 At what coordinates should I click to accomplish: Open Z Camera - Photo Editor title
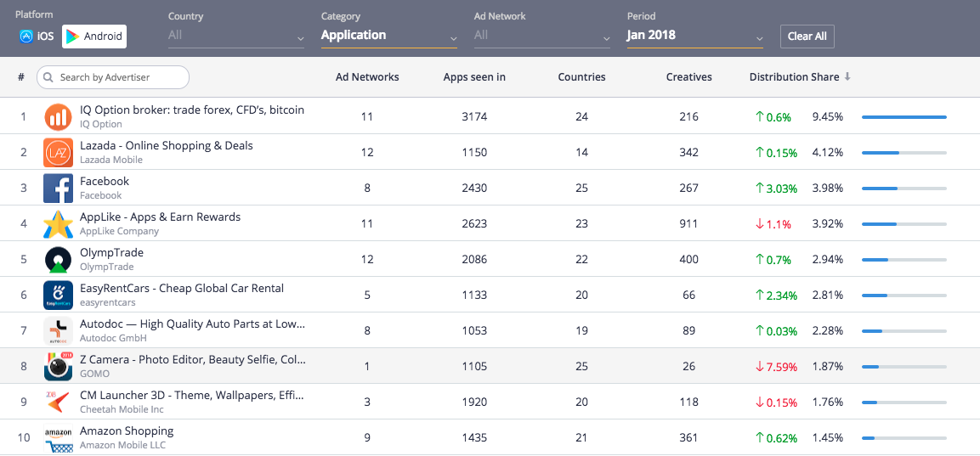pyautogui.click(x=193, y=360)
